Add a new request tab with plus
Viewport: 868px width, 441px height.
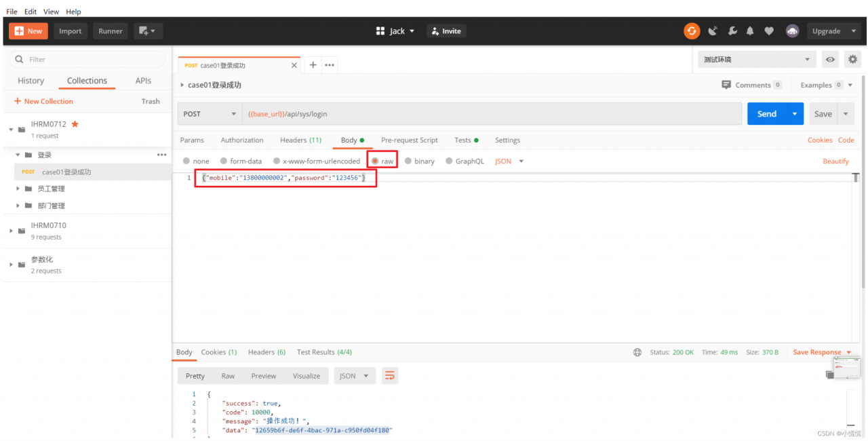click(313, 65)
